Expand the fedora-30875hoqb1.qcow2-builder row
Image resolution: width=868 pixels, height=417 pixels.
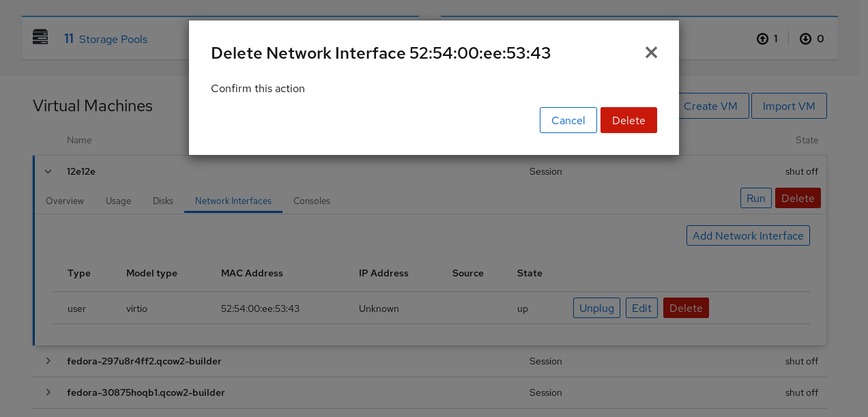pos(48,392)
